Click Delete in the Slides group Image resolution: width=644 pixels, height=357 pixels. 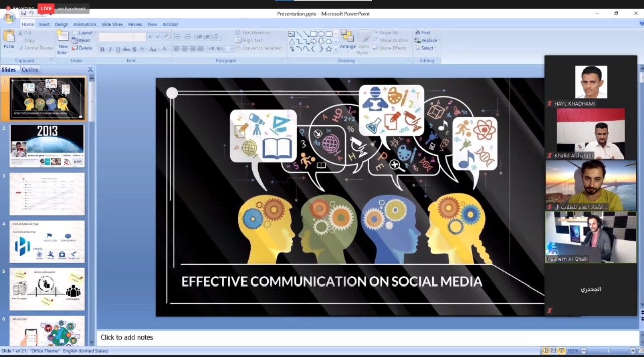(83, 48)
